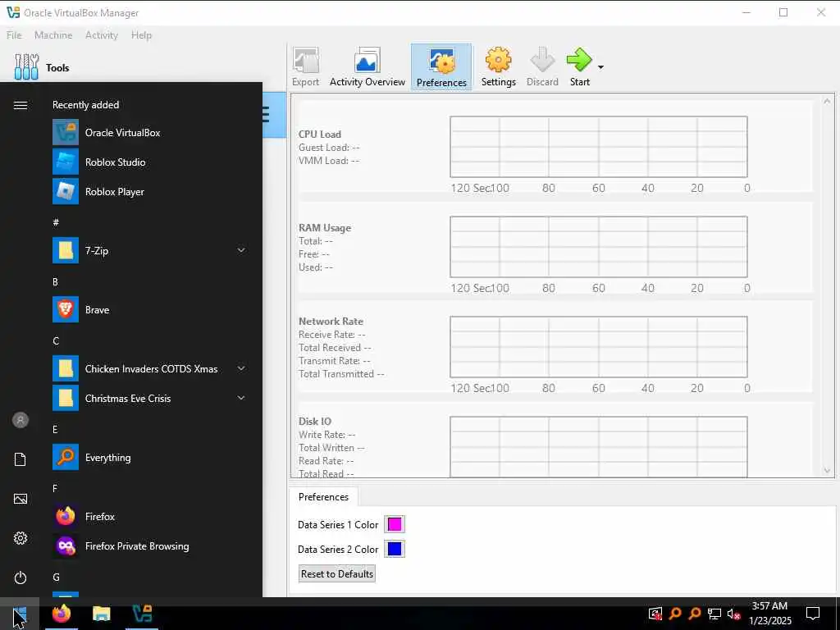Viewport: 840px width, 630px height.
Task: Open the notification center icon
Action: click(x=813, y=614)
